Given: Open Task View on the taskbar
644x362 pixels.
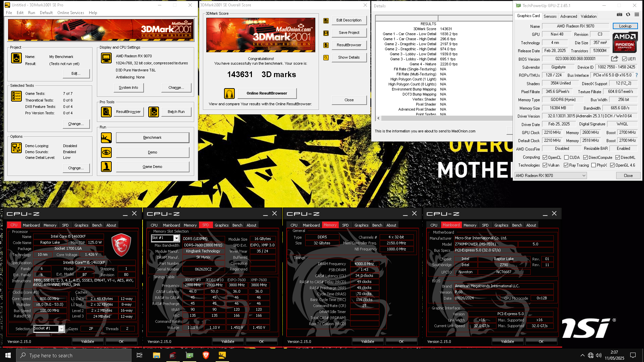Looking at the screenshot, I should (140, 355).
